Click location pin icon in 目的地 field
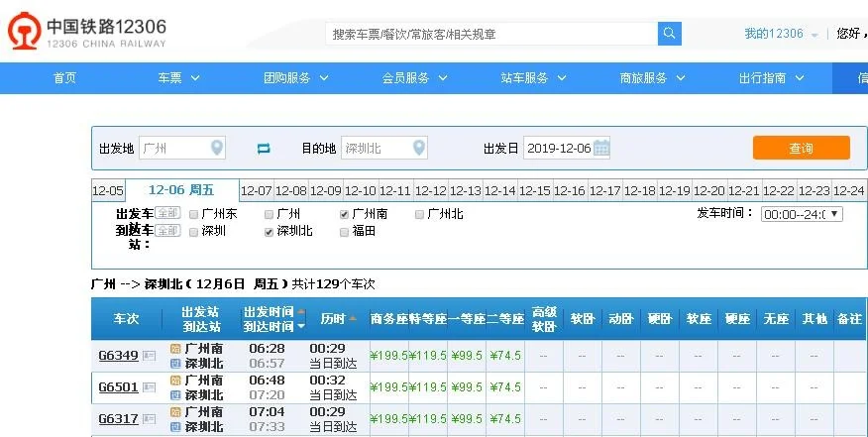The height and width of the screenshot is (437, 868). tap(419, 148)
